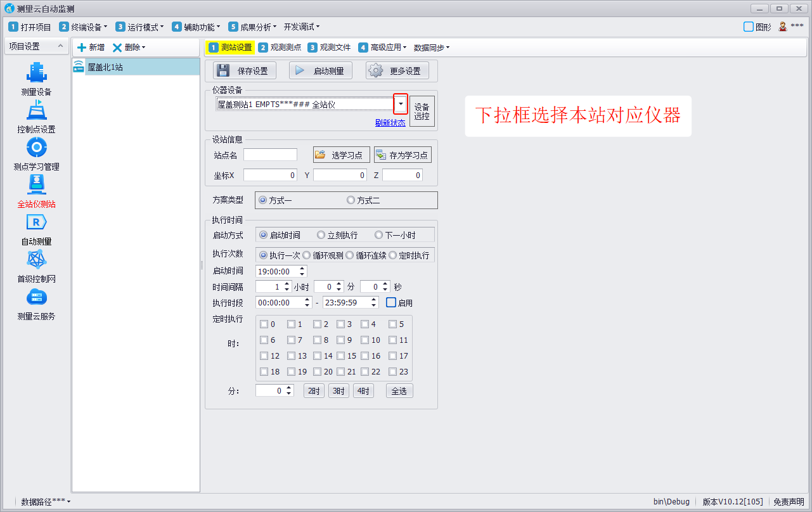This screenshot has width=812, height=512.
Task: Select the 方式二 radio button
Action: pyautogui.click(x=351, y=200)
